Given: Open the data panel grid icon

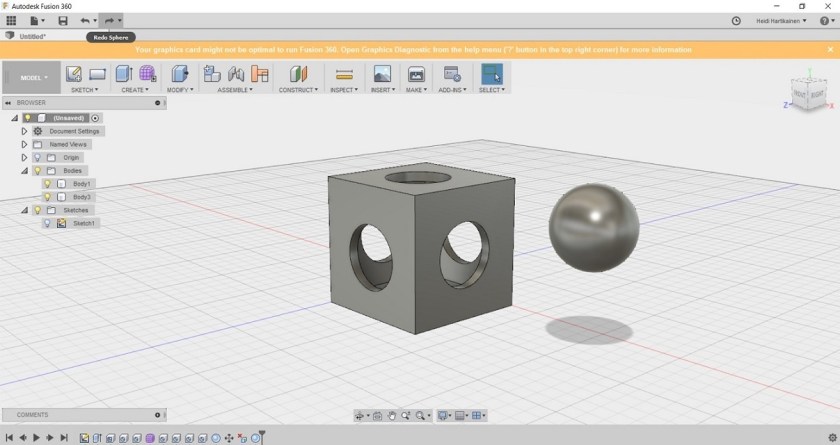Looking at the screenshot, I should click(x=11, y=20).
